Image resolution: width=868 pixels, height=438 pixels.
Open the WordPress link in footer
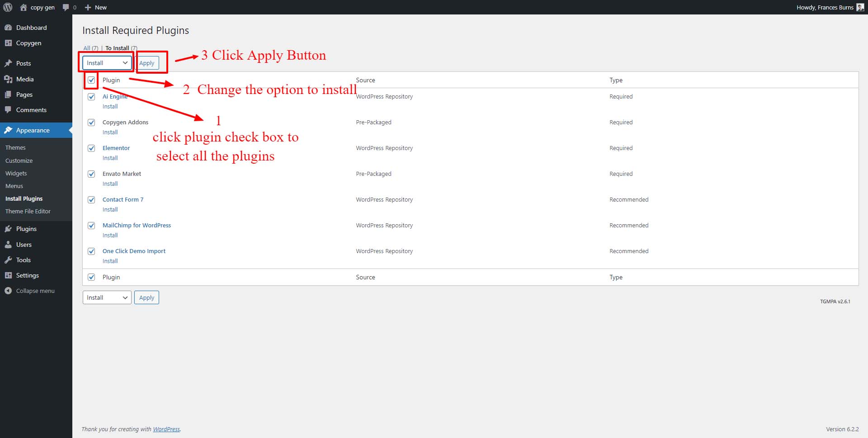point(166,429)
